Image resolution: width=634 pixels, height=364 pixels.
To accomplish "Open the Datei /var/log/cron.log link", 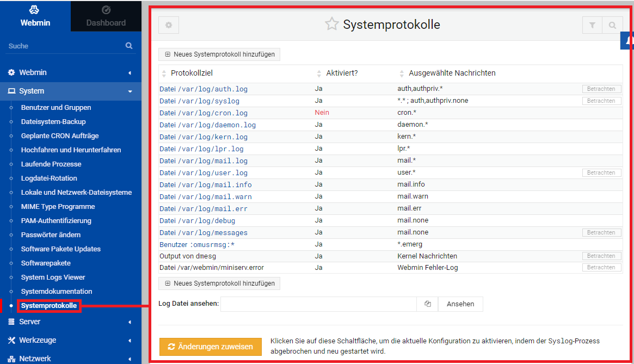I will [204, 113].
